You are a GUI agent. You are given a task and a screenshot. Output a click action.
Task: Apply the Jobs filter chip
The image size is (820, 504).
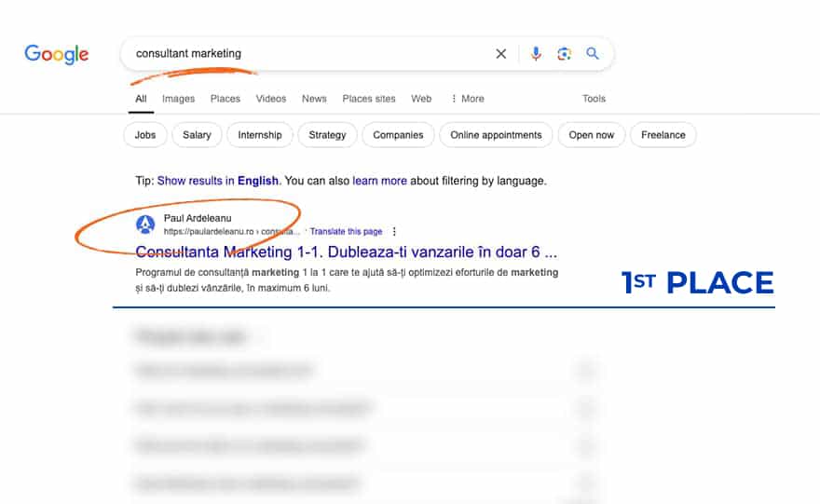click(145, 135)
